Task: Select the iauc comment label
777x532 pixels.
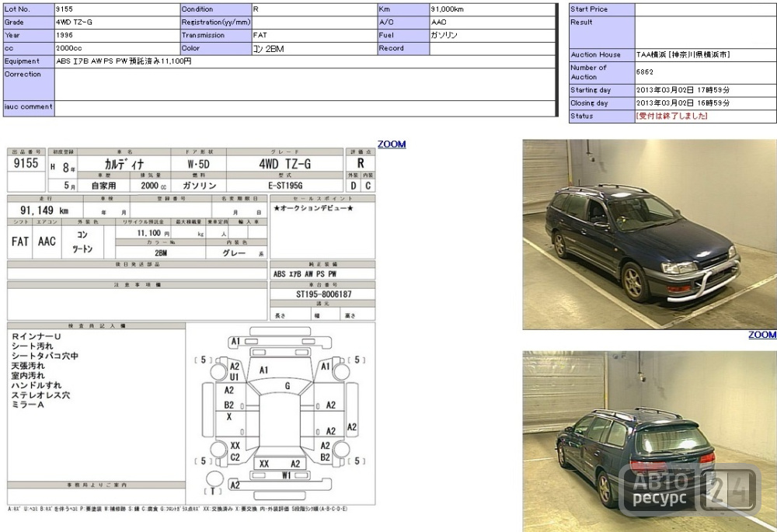Action: (28, 106)
